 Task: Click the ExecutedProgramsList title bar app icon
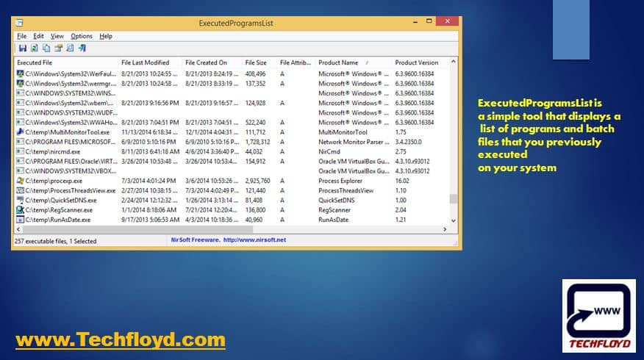point(19,23)
